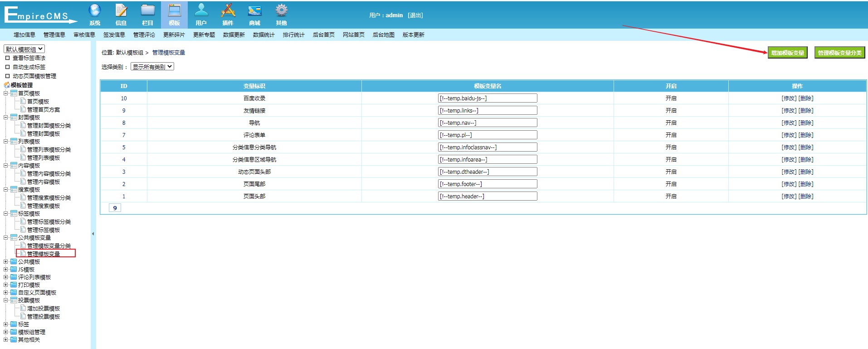Click the [!--temp.nav--] variable name field
The width and height of the screenshot is (868, 349).
tap(488, 123)
